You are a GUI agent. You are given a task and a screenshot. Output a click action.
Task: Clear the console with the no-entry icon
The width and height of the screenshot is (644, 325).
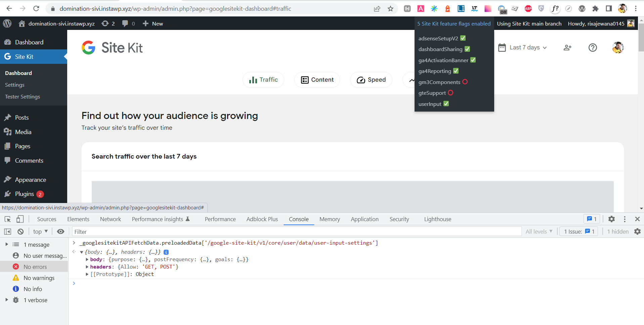20,231
